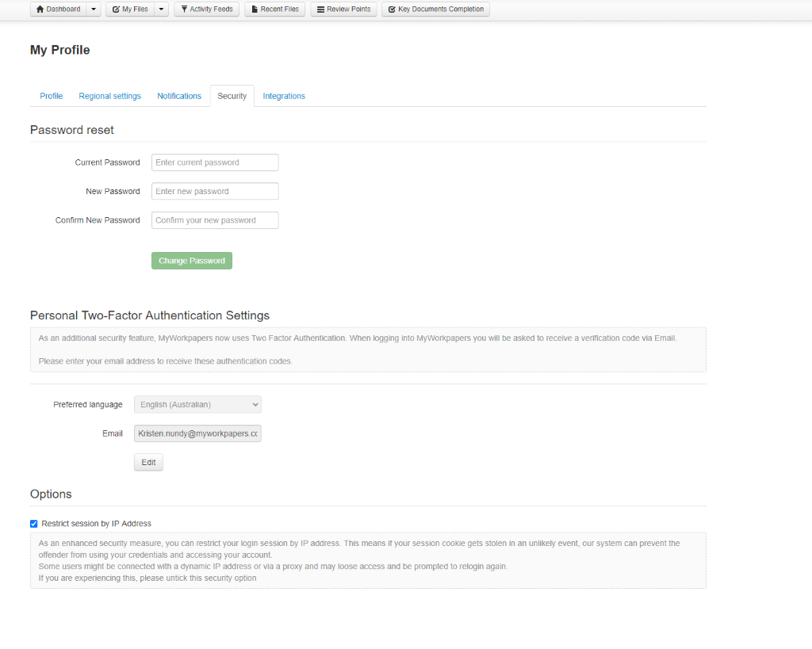Click the My Files edit icon
This screenshot has height=649, width=812.
click(x=116, y=10)
